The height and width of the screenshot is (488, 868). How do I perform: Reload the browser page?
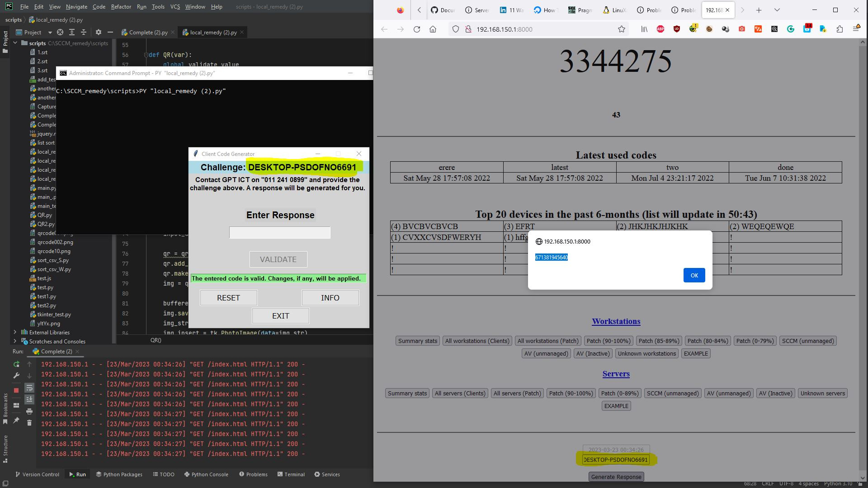tap(417, 29)
